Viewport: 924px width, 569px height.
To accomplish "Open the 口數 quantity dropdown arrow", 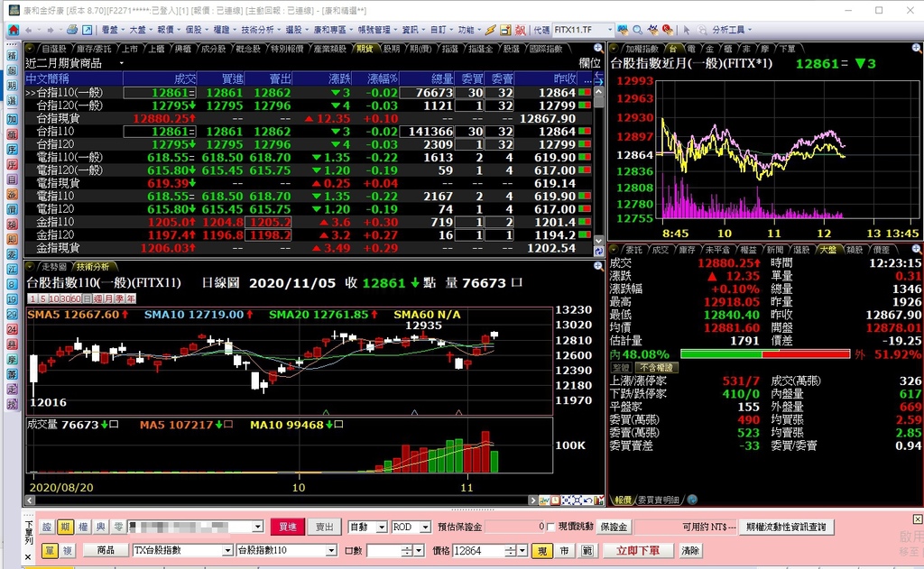I will coord(419,551).
